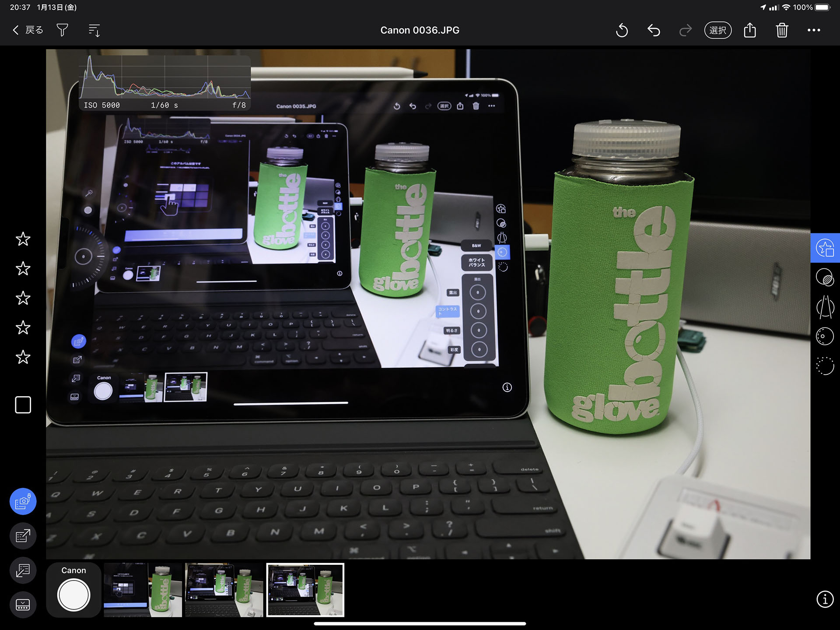
Task: Tap the ISO 5000 value
Action: 101,106
